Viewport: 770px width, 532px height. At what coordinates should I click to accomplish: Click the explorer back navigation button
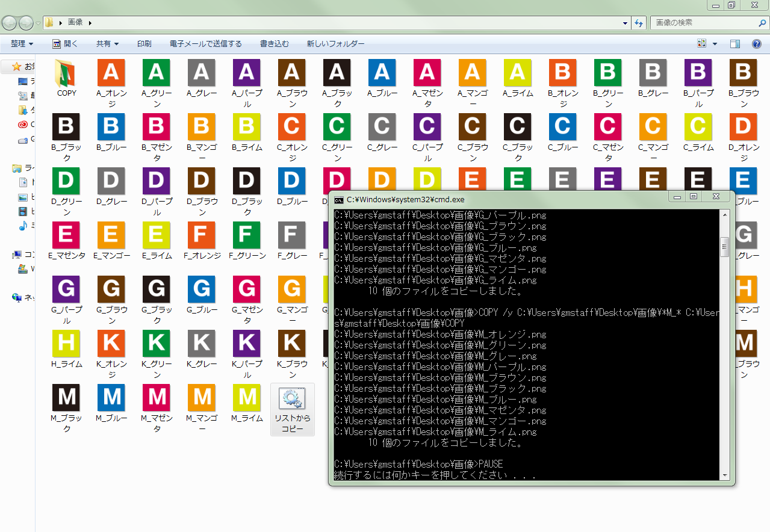coord(10,23)
